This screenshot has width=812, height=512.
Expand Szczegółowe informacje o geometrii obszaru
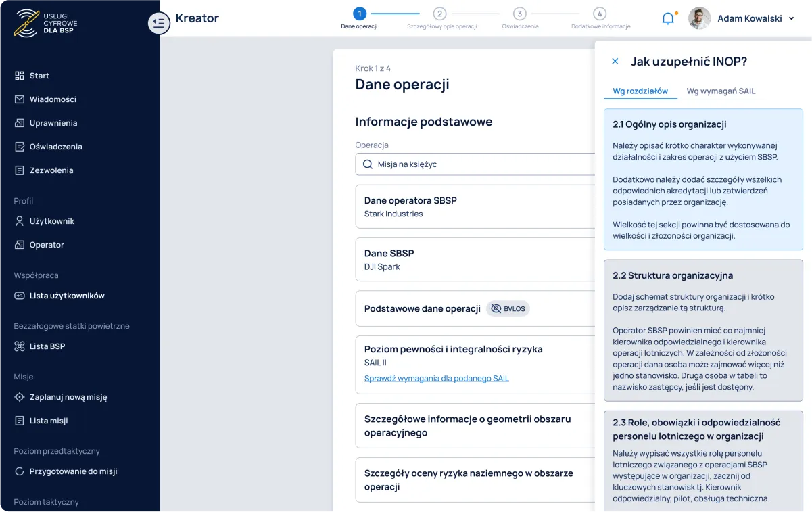point(473,425)
